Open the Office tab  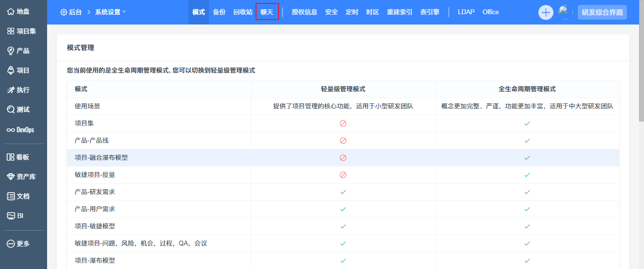pyautogui.click(x=490, y=12)
